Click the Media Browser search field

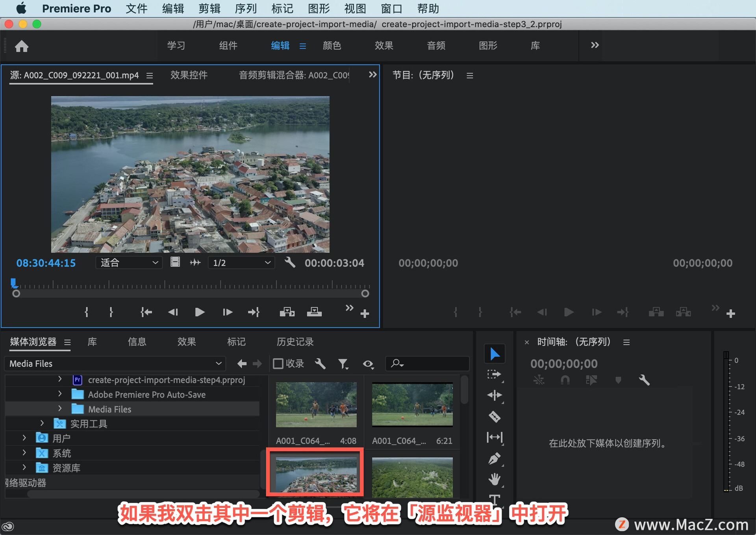(x=428, y=363)
